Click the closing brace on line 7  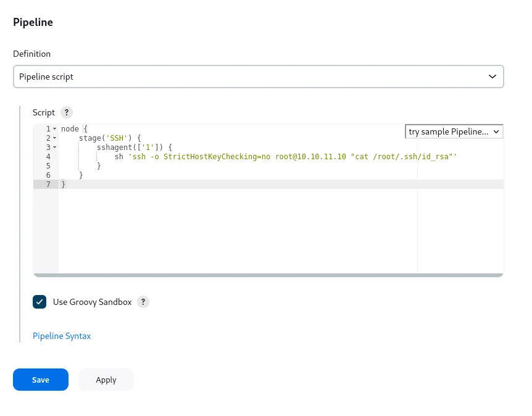pyautogui.click(x=63, y=185)
